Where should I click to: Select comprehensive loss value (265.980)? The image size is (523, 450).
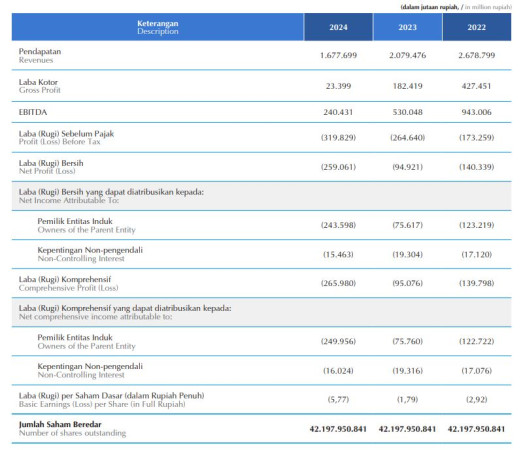pos(338,283)
